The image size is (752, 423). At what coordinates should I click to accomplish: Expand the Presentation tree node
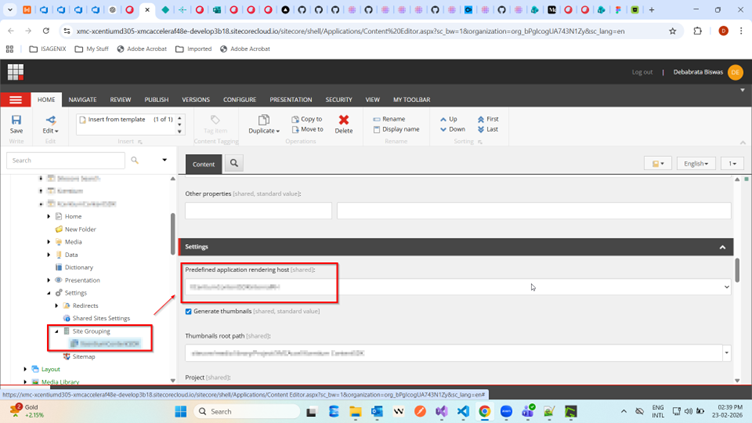[48, 280]
